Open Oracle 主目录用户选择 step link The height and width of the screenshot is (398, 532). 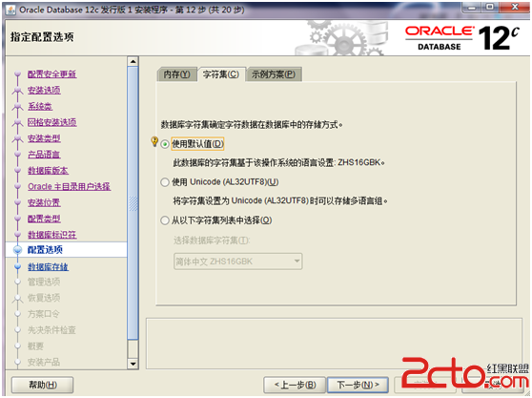click(x=70, y=186)
